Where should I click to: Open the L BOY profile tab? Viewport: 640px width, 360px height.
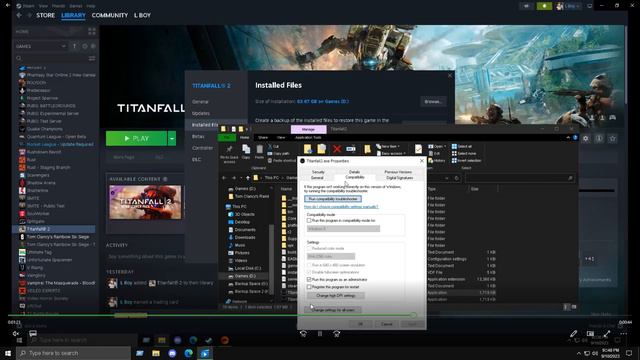[x=142, y=15]
